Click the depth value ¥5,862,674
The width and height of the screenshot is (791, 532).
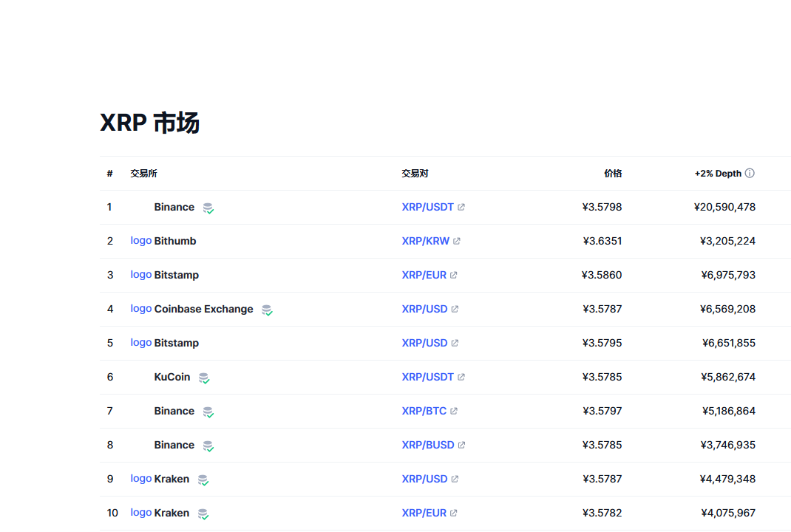tap(728, 377)
